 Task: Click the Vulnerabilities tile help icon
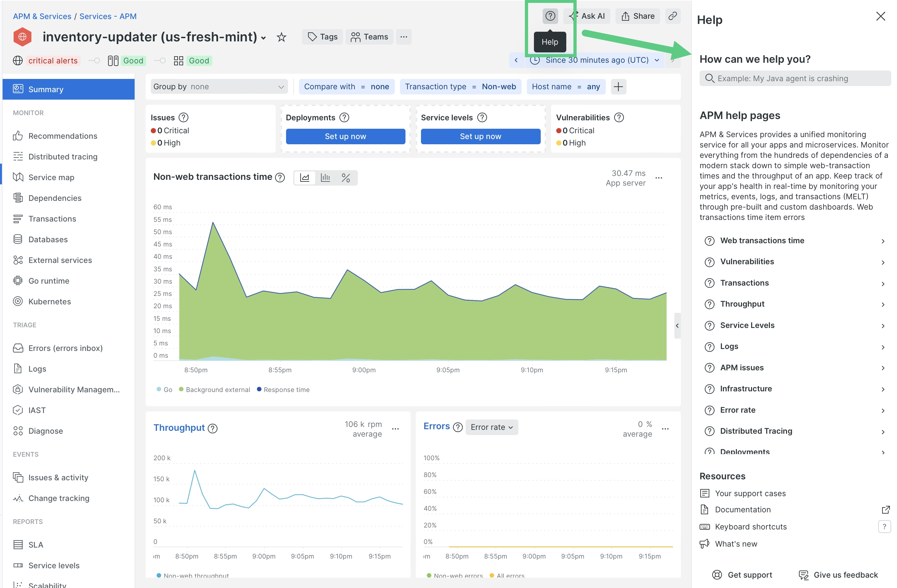[619, 117]
